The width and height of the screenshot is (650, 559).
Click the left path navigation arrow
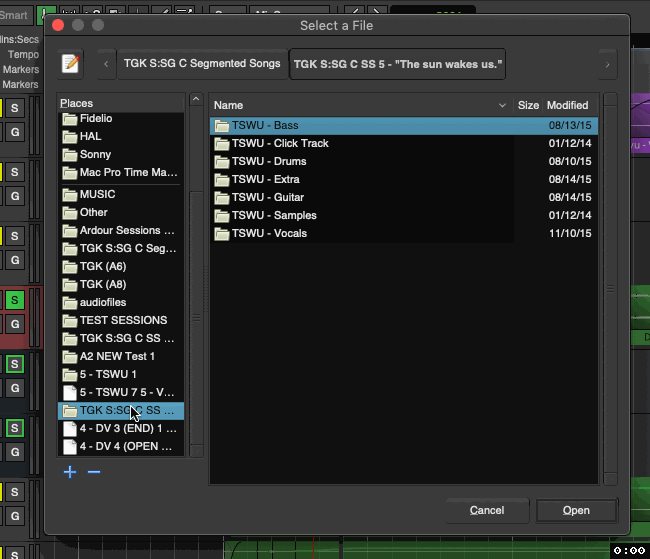[x=106, y=65]
